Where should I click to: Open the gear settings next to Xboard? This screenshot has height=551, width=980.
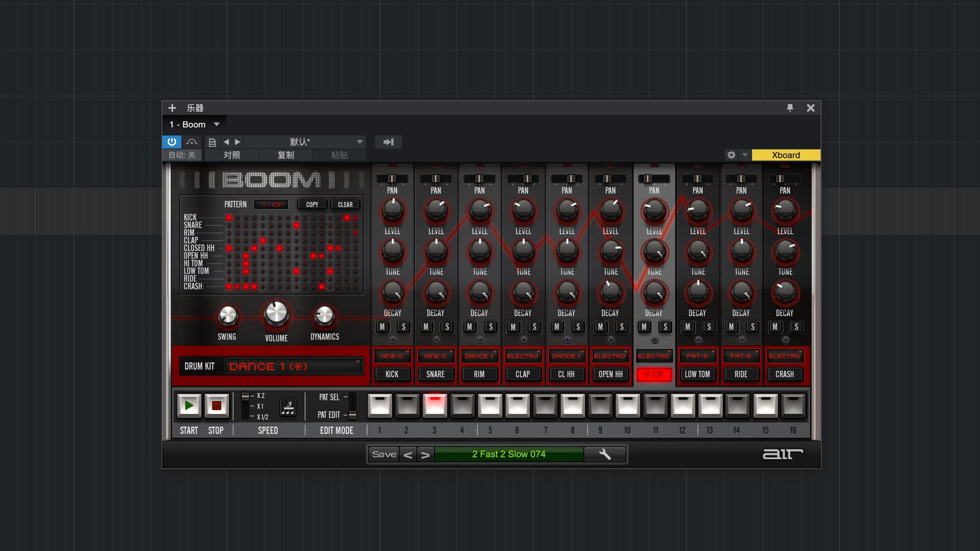click(x=731, y=155)
